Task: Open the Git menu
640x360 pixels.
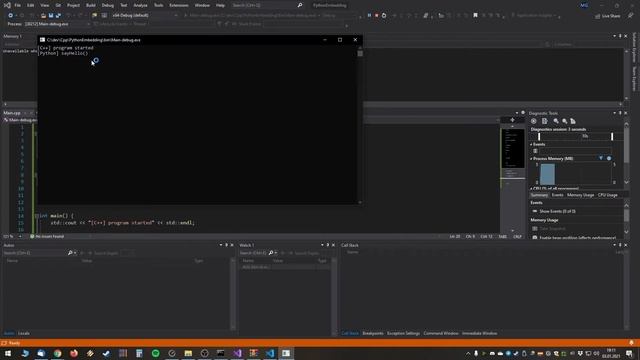Action: pyautogui.click(x=58, y=5)
